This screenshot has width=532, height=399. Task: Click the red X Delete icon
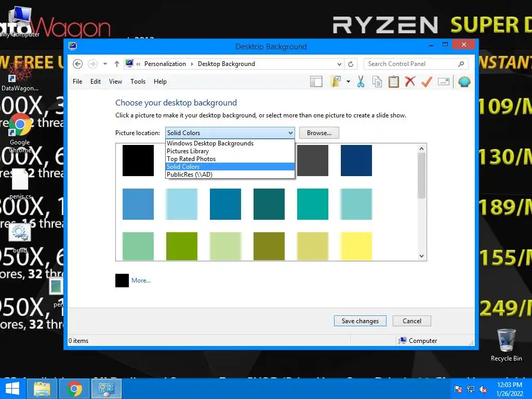tap(410, 82)
